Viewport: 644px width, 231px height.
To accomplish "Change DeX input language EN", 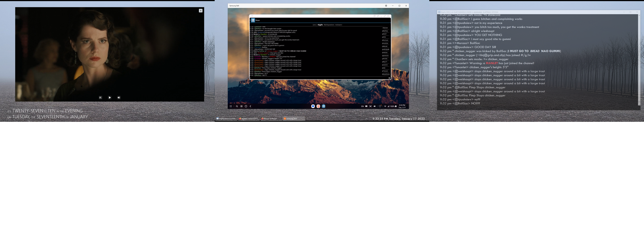I will [x=362, y=106].
